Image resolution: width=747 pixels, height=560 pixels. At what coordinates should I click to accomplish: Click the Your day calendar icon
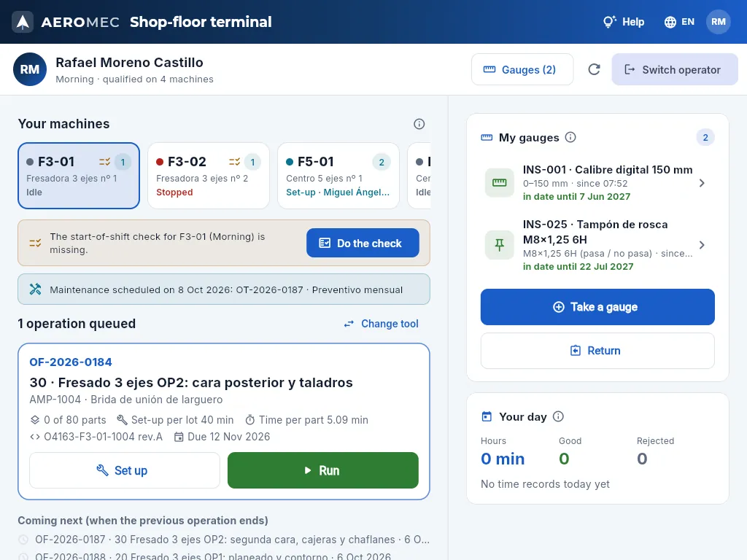pos(487,416)
